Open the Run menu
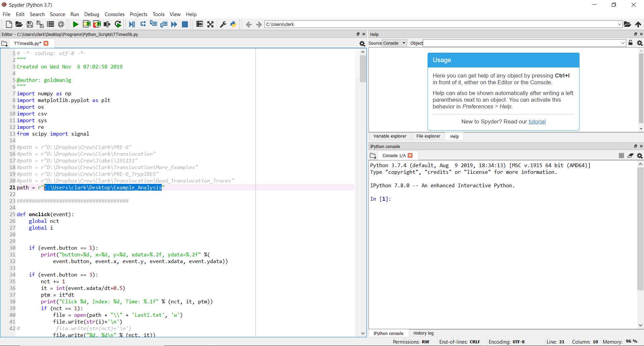 pos(75,14)
